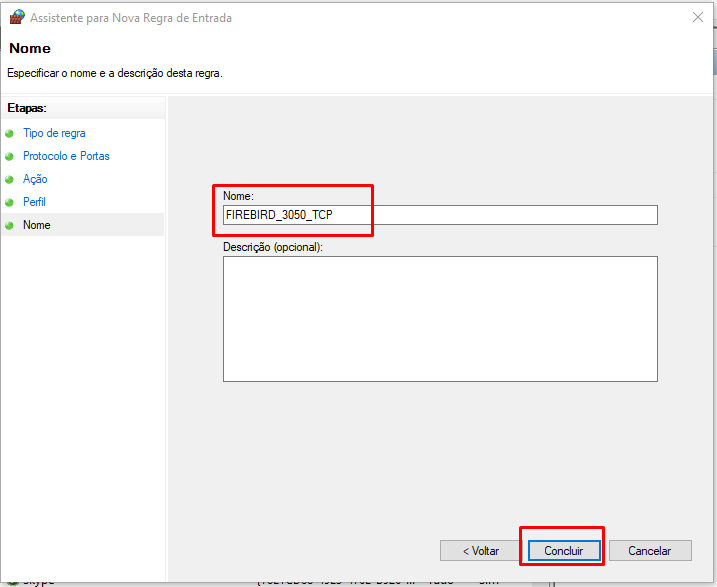Click the firewall wizard icon in title bar

pyautogui.click(x=16, y=16)
